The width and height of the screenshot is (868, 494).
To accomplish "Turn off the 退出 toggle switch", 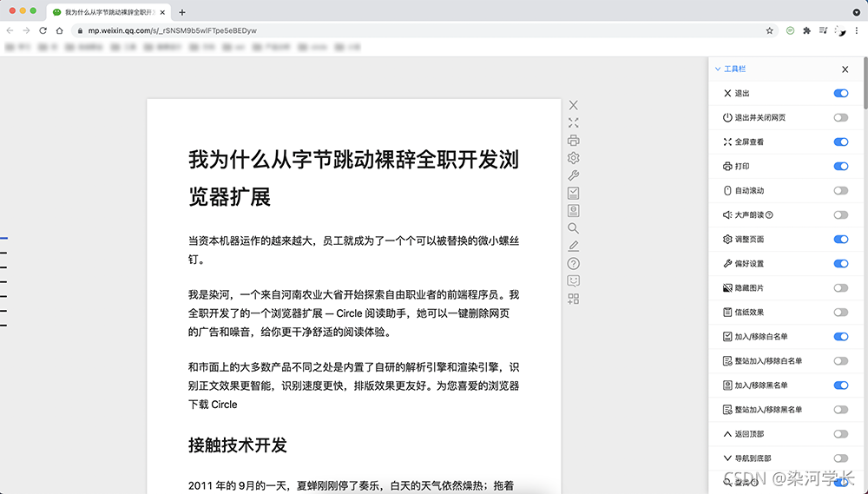I will pos(841,93).
